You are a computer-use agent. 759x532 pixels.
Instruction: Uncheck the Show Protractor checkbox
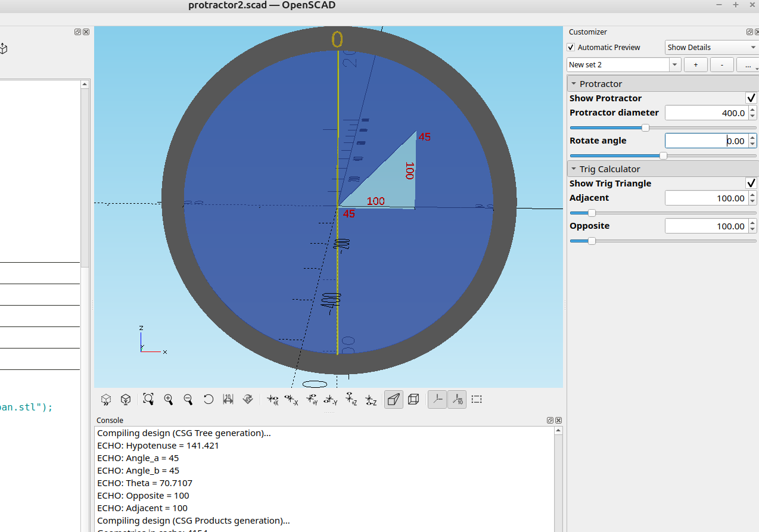751,98
